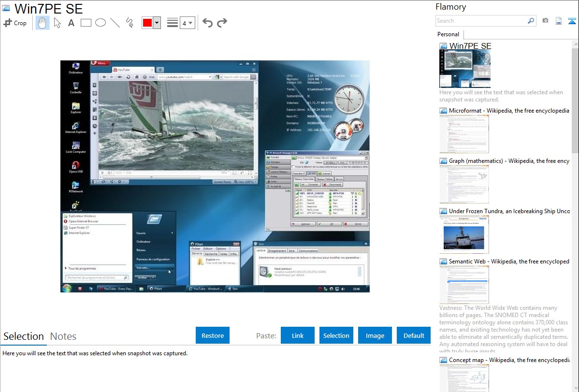Undo the last annotation
The width and height of the screenshot is (579, 392).
pyautogui.click(x=207, y=23)
